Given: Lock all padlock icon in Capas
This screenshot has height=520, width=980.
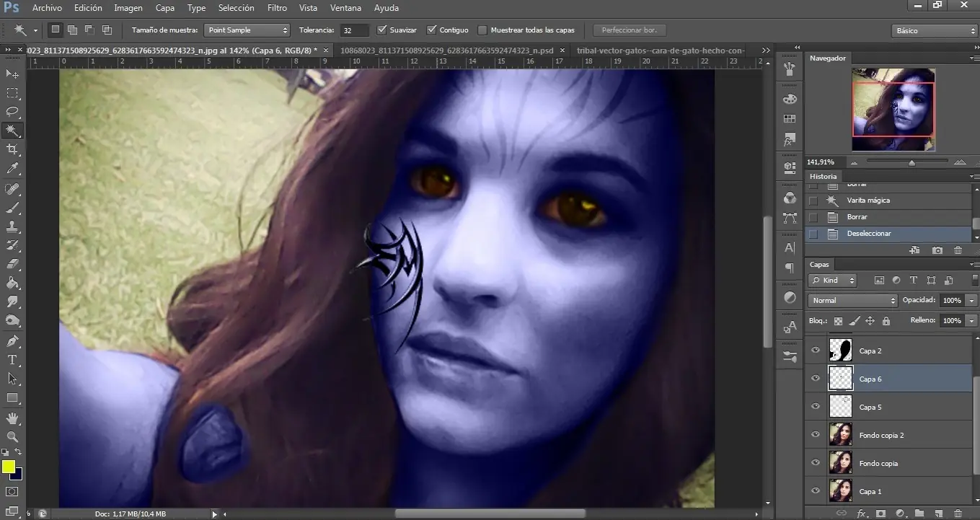Looking at the screenshot, I should click(886, 321).
